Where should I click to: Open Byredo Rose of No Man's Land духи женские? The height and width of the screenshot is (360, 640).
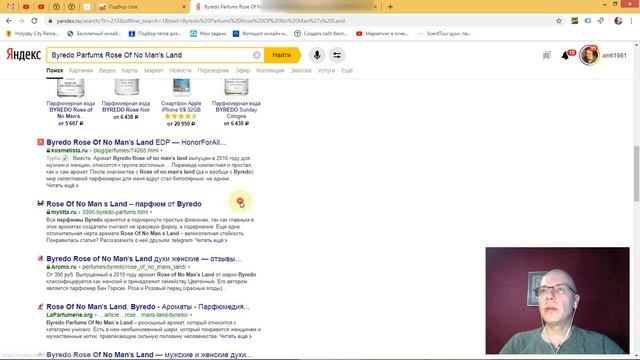click(144, 258)
